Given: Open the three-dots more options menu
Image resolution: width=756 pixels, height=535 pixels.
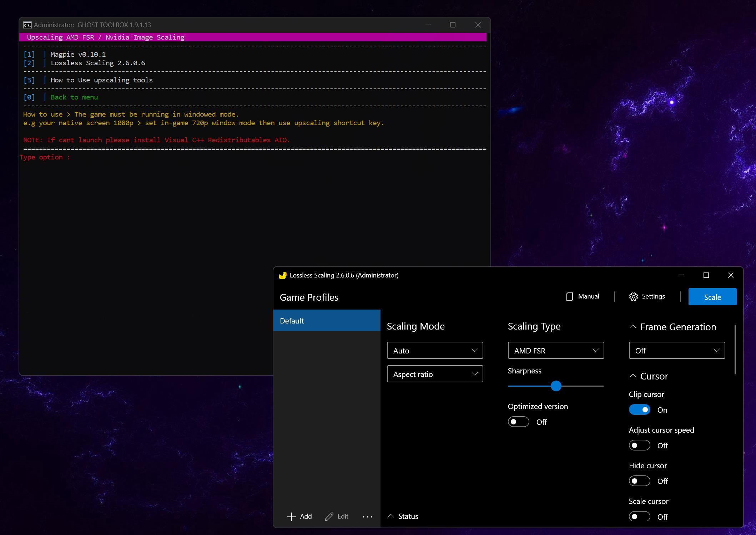Looking at the screenshot, I should 368,516.
